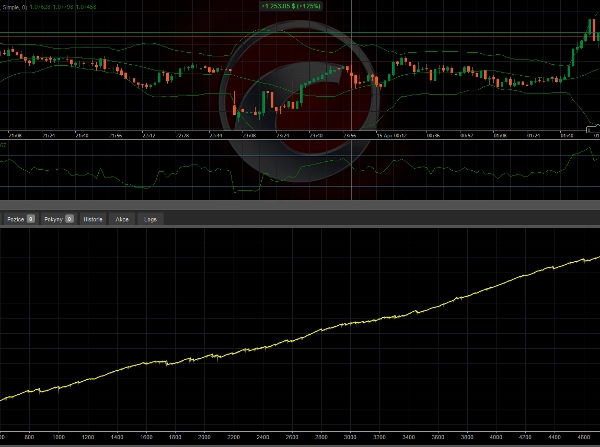The width and height of the screenshot is (600, 447).
Task: Click the 4000 label on the equity axis
Action: tap(496, 437)
